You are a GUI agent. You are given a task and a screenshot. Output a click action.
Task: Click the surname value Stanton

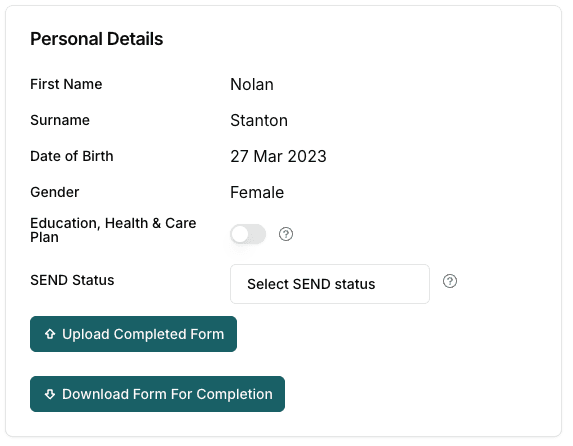click(259, 120)
